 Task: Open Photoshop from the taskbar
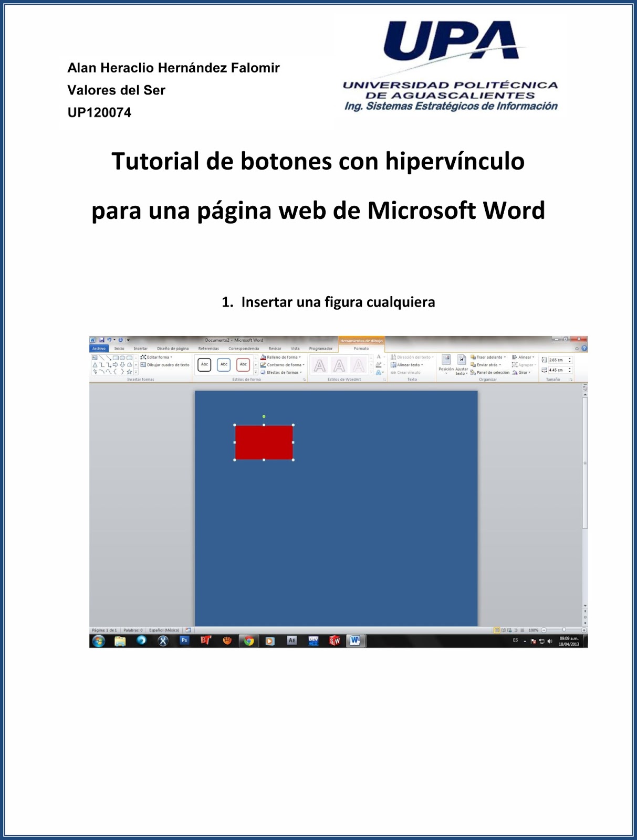[184, 640]
